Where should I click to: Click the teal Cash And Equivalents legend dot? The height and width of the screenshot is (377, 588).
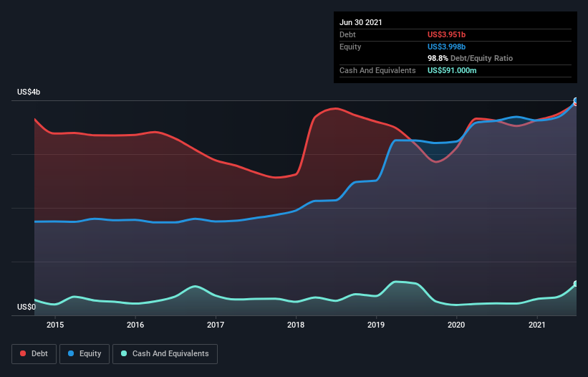coord(124,353)
